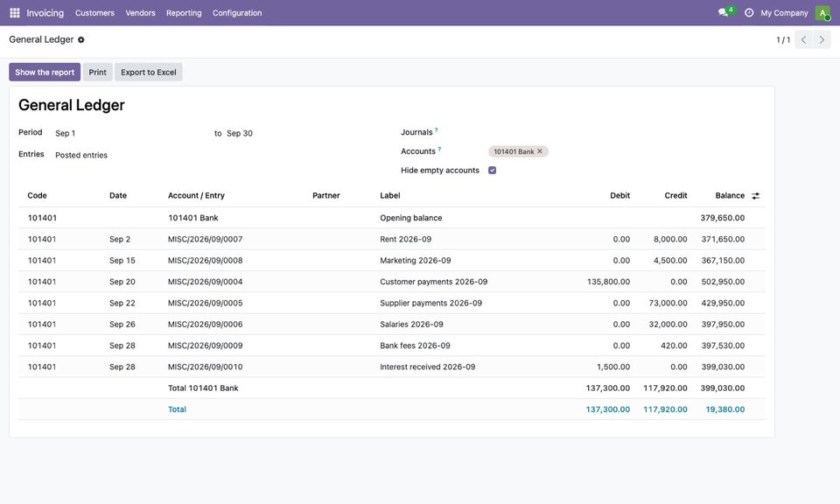Click Export to Excel button

pos(149,73)
